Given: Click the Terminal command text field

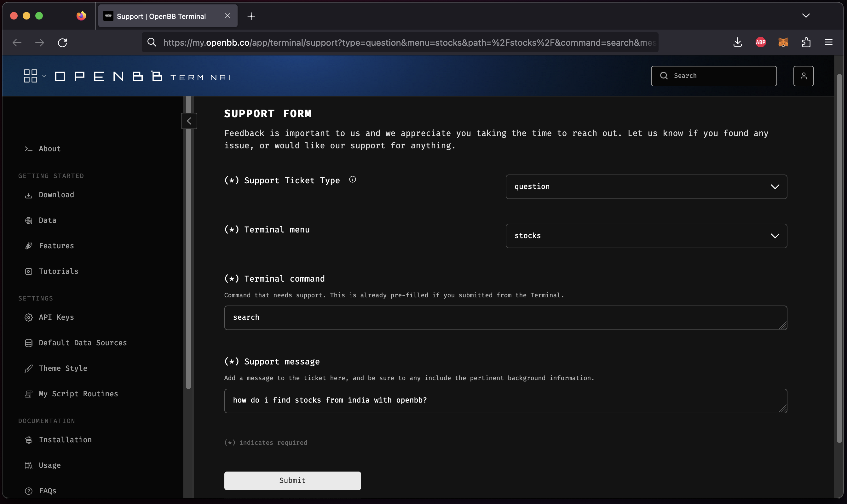Looking at the screenshot, I should (x=505, y=318).
